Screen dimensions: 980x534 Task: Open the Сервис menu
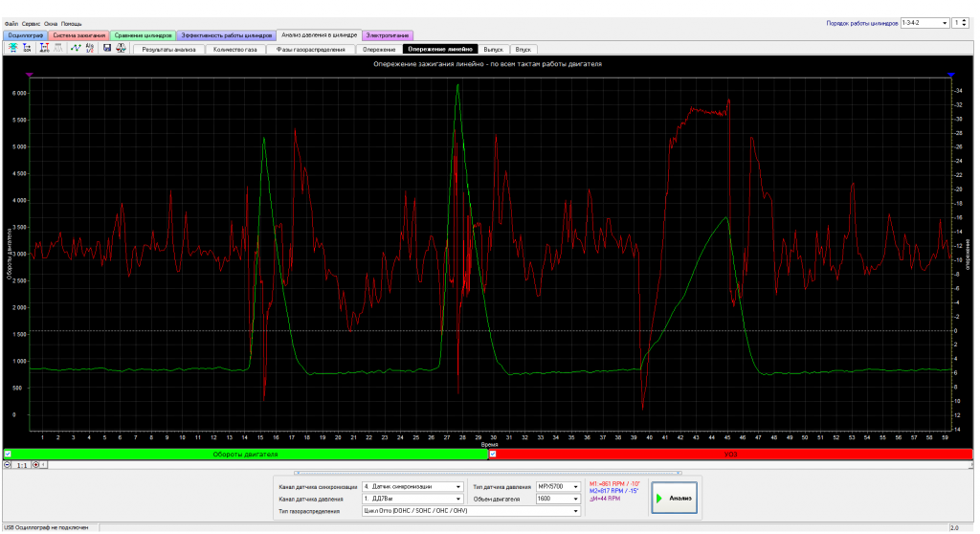tap(31, 24)
